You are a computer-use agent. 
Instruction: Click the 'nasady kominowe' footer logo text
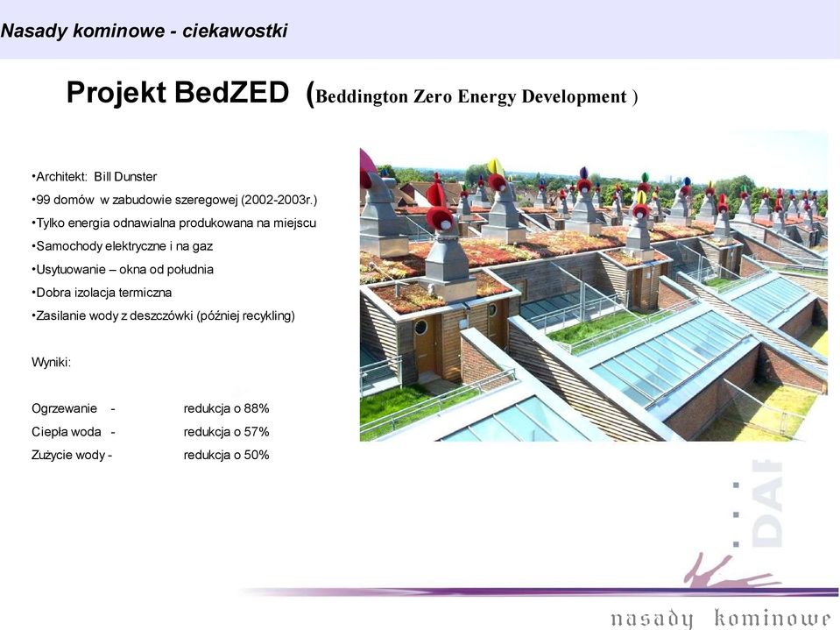click(721, 618)
